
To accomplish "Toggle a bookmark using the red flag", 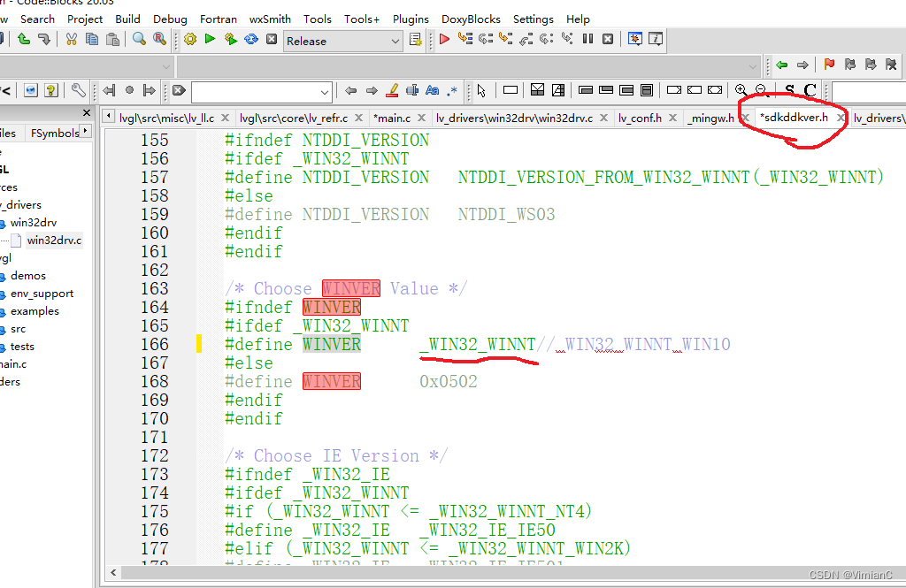I will tap(829, 64).
